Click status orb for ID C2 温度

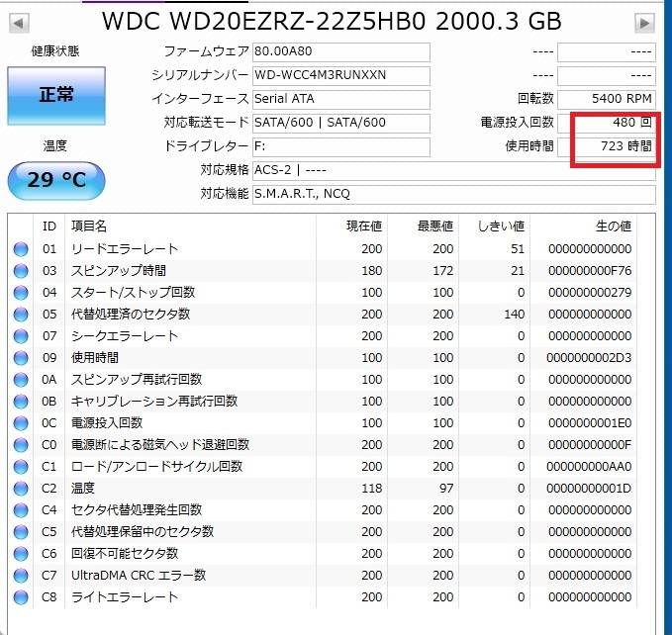point(21,489)
